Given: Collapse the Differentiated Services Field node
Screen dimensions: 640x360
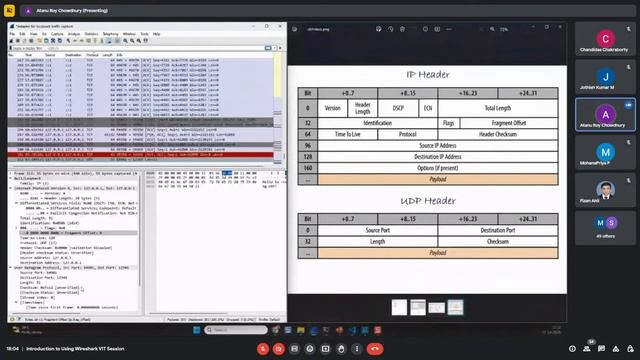Looking at the screenshot, I should point(17,203).
